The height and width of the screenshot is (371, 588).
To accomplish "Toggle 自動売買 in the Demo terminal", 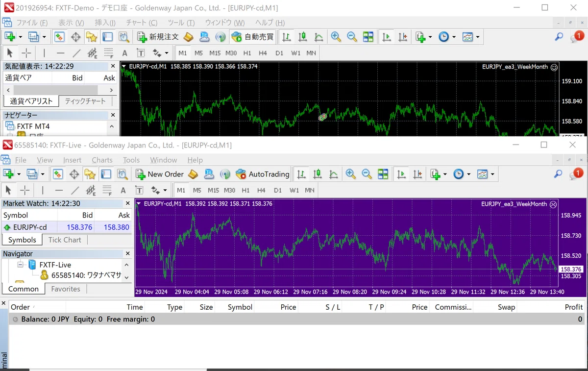I will point(252,37).
